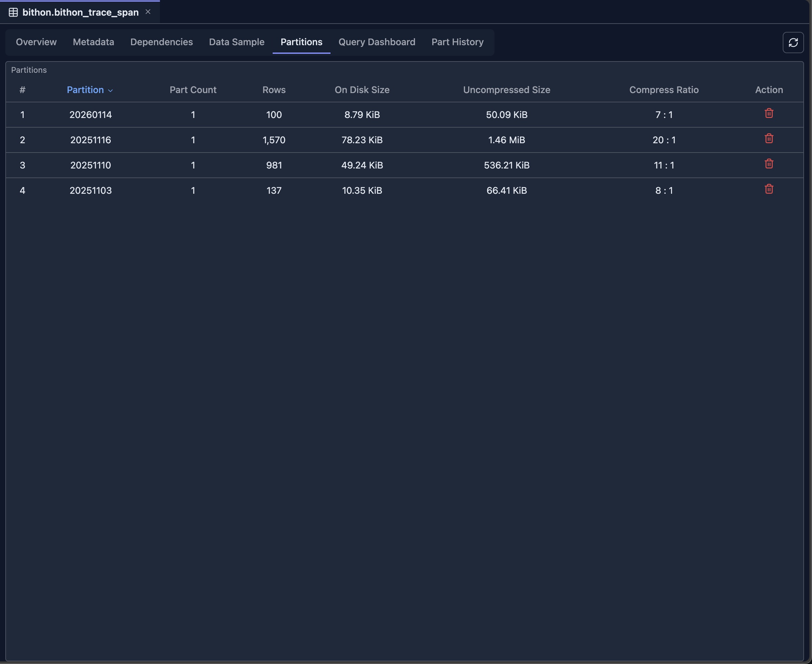Open the Query Dashboard tab

pos(376,42)
